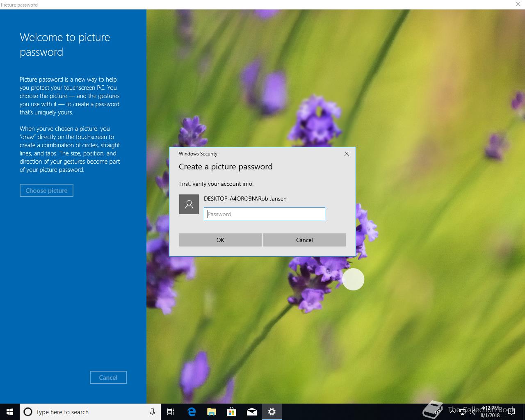Open the Microsoft Store taskbar icon

232,412
